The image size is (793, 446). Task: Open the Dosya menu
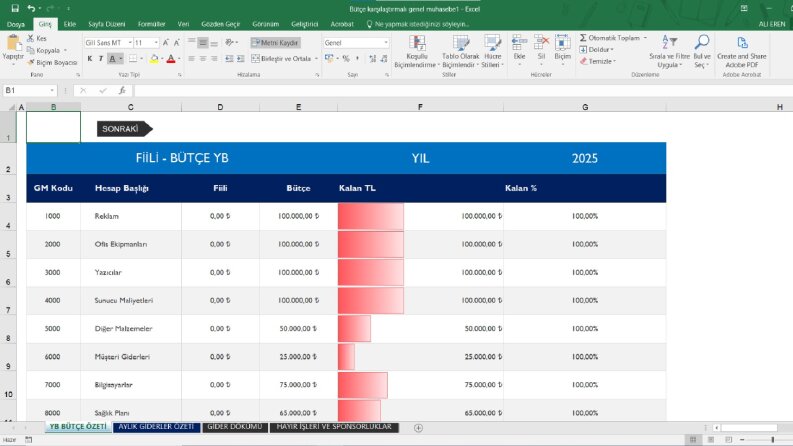pyautogui.click(x=16, y=24)
